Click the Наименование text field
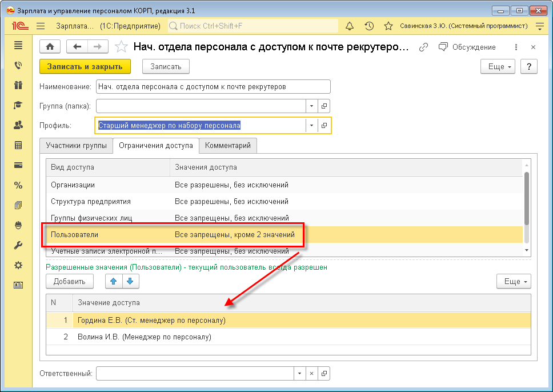 click(x=213, y=86)
